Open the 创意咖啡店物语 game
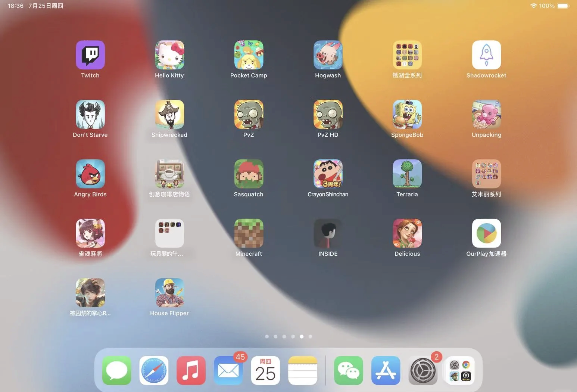 169,174
